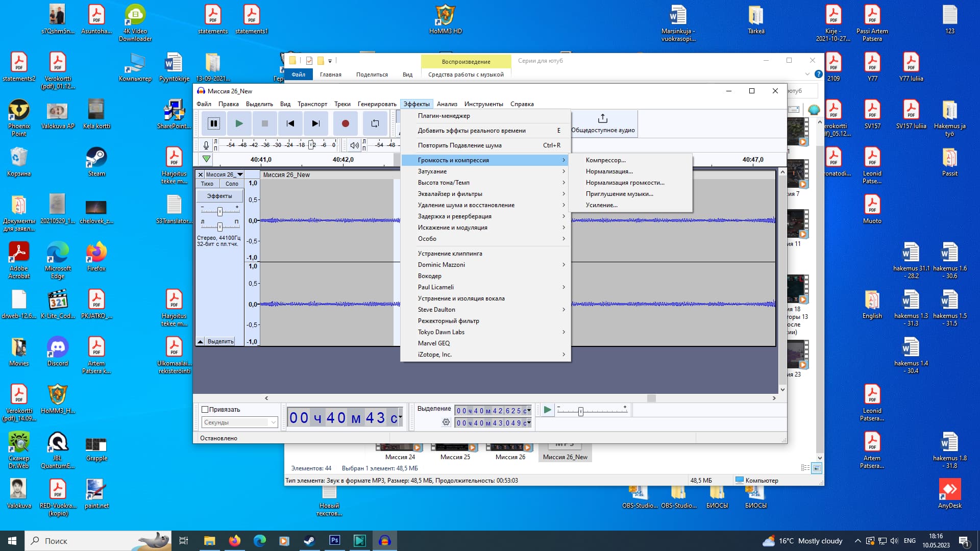Choose Компрессор... from the submenu
Viewport: 980px width, 551px height.
[x=605, y=160]
